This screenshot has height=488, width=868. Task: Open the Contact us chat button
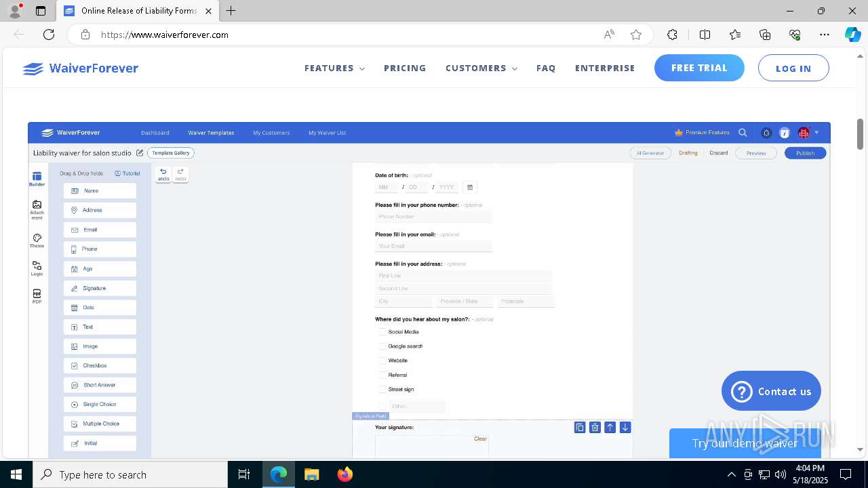pyautogui.click(x=771, y=391)
